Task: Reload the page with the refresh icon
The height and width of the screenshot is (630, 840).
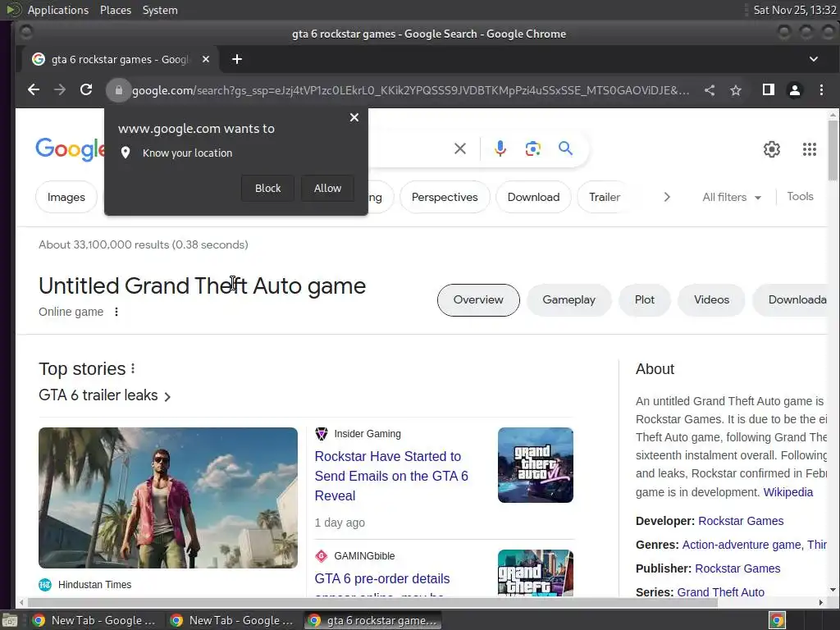Action: 86,90
